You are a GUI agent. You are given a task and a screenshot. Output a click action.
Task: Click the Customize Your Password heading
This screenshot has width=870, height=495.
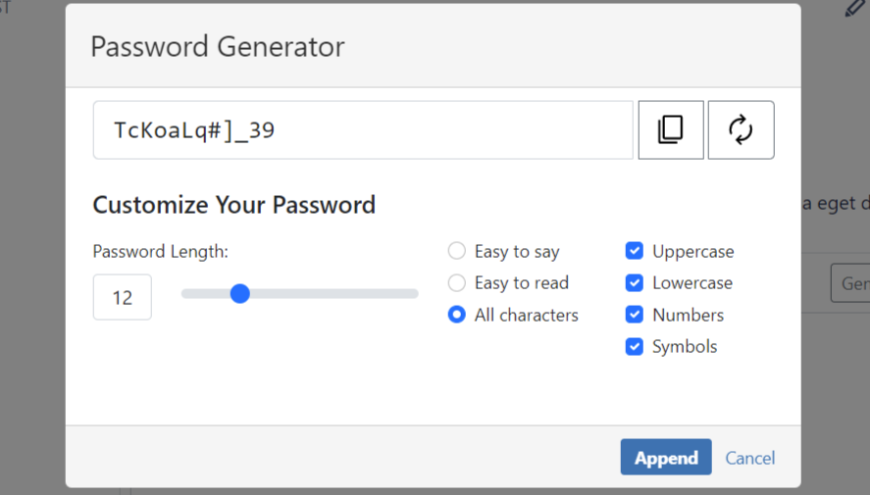point(234,206)
